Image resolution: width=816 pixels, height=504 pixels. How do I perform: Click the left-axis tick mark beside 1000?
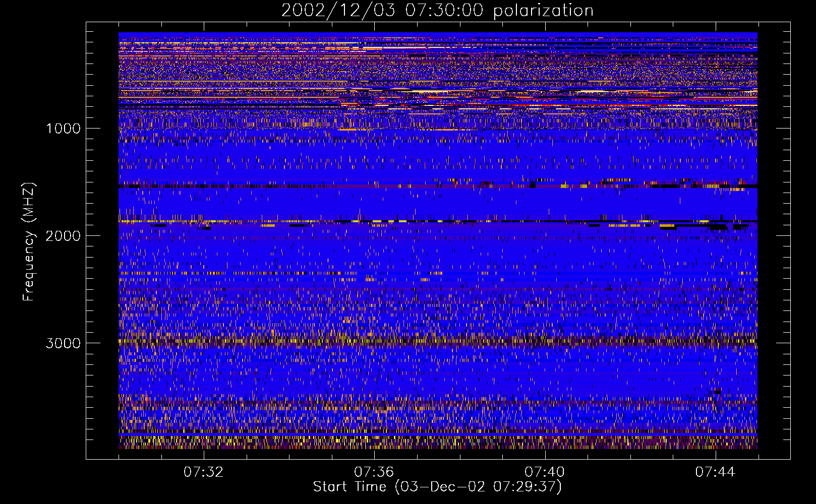(92, 128)
